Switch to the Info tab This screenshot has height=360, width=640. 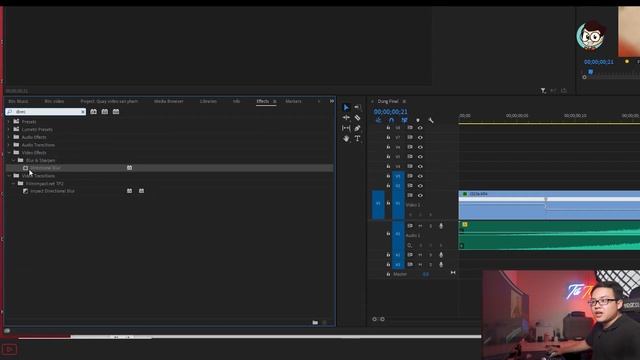point(236,101)
